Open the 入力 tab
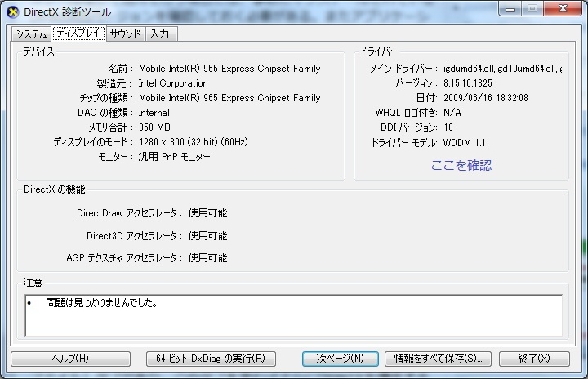 (x=160, y=33)
